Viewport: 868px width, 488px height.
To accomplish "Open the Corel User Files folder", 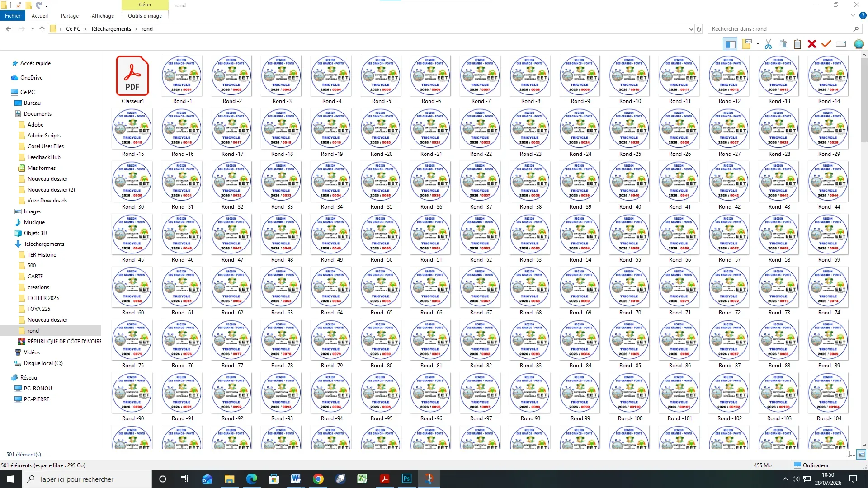I will pos(45,146).
